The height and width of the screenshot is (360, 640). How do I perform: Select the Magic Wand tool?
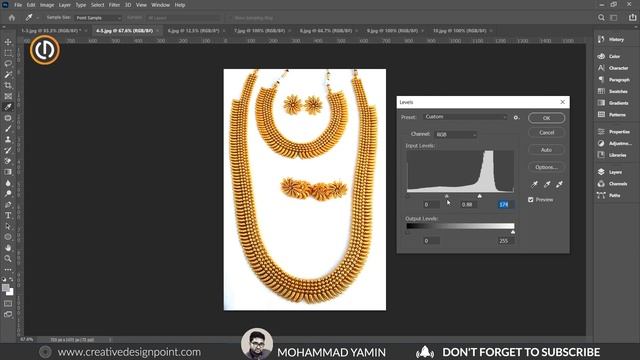coord(8,75)
